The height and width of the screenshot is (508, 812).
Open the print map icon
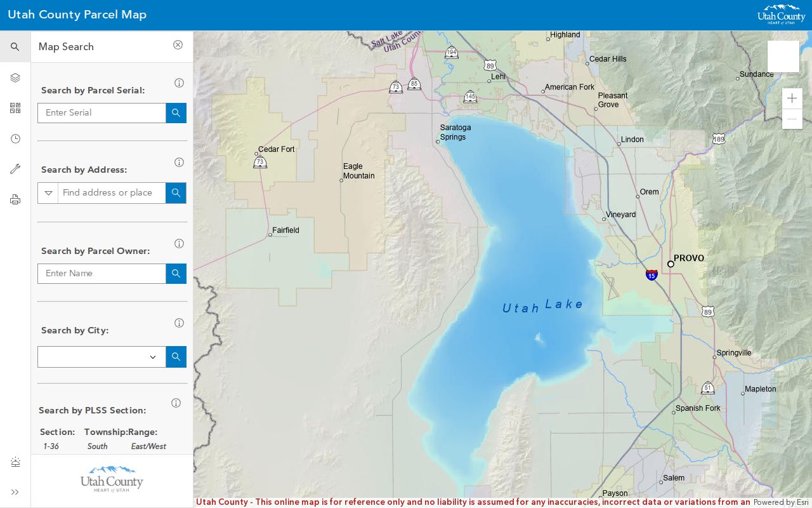pos(15,199)
